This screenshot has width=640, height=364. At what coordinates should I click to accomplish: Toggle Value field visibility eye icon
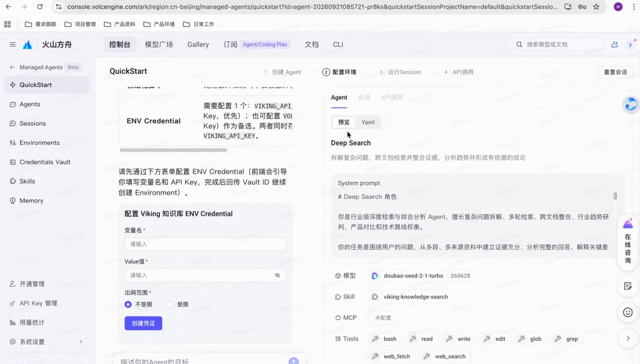click(x=277, y=275)
